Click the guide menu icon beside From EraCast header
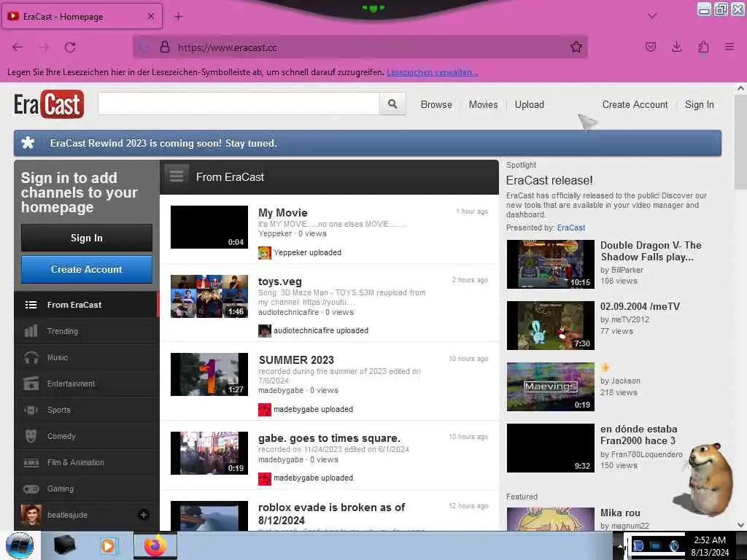The height and width of the screenshot is (560, 747). coord(177,176)
